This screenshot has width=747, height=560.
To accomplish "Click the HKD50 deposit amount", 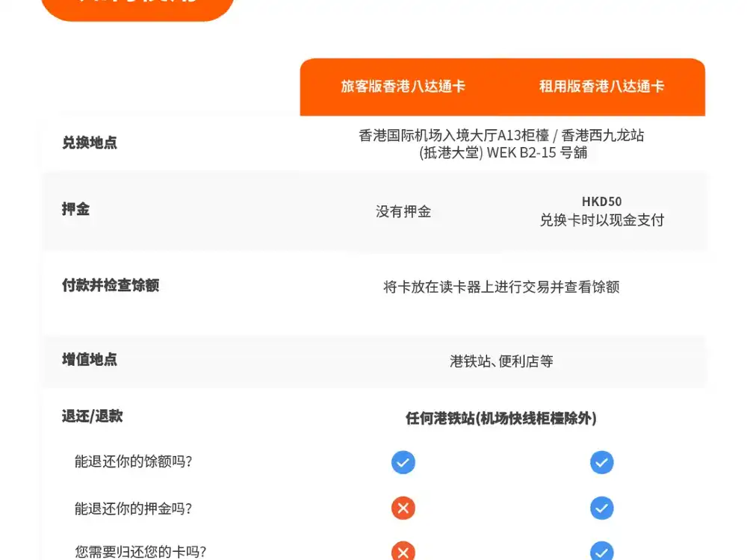I will (x=601, y=202).
